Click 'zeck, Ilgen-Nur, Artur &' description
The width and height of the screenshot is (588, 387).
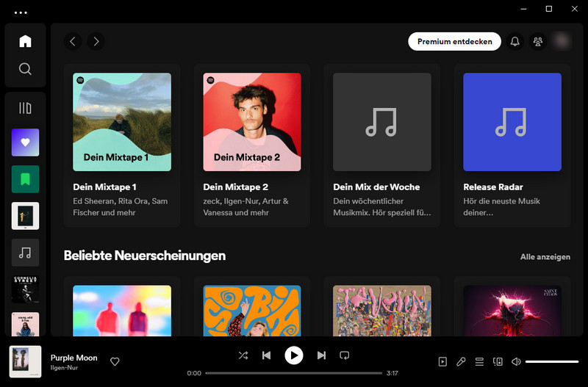(246, 201)
